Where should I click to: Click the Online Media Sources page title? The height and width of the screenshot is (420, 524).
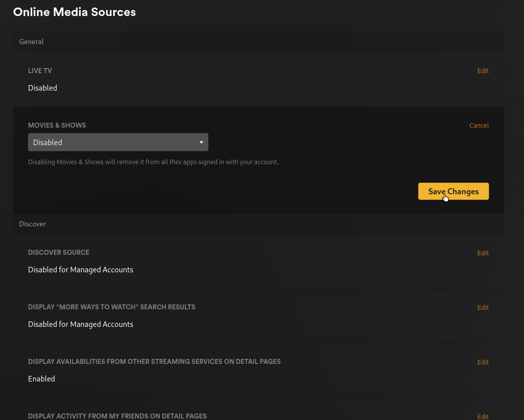click(74, 12)
